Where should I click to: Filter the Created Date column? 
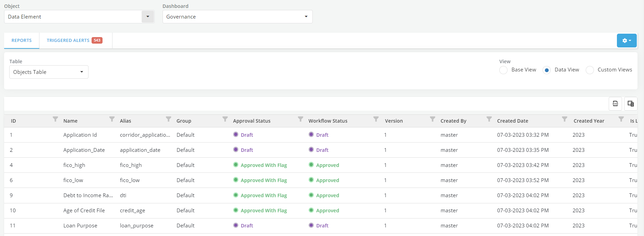click(564, 119)
